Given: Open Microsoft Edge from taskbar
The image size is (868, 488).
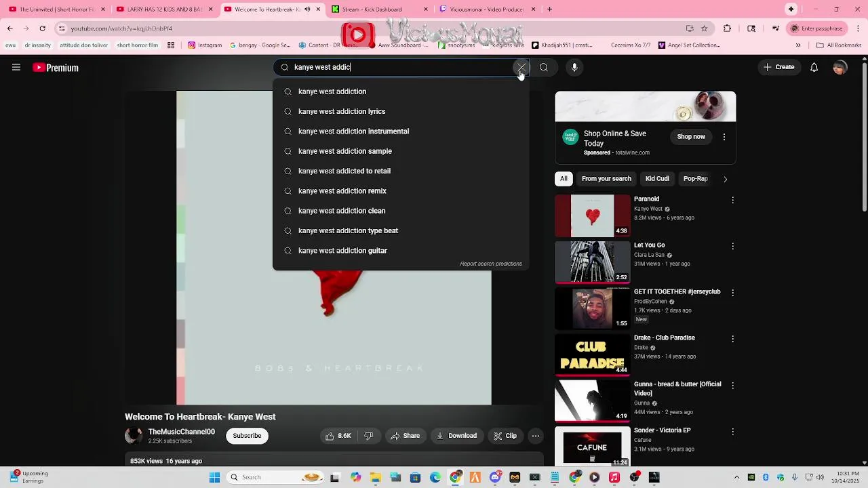Looking at the screenshot, I should [435, 478].
